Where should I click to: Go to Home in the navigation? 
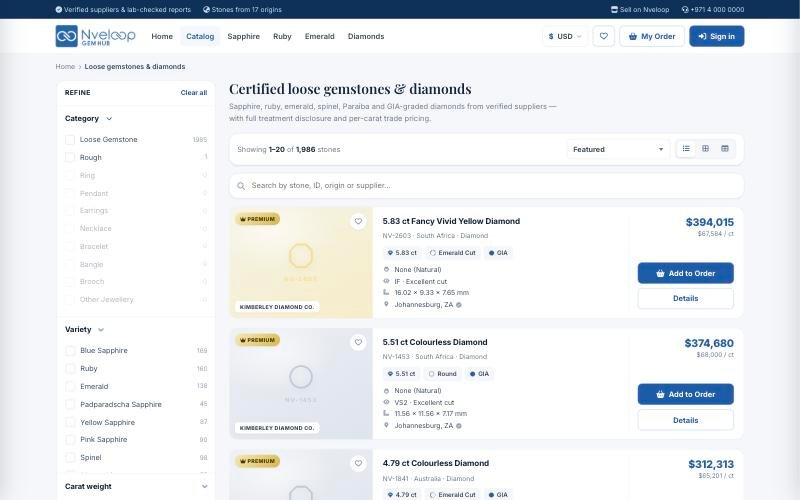(162, 36)
